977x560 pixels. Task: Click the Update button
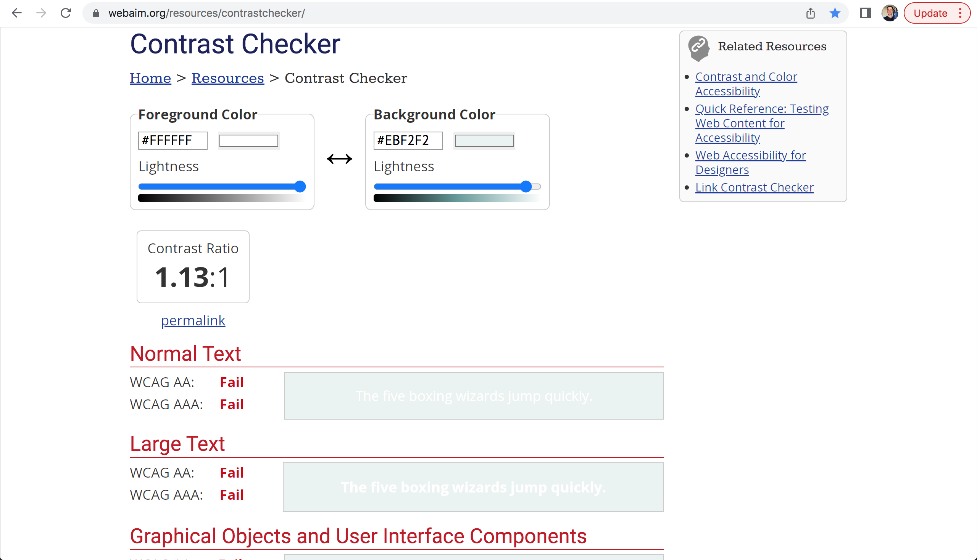930,13
